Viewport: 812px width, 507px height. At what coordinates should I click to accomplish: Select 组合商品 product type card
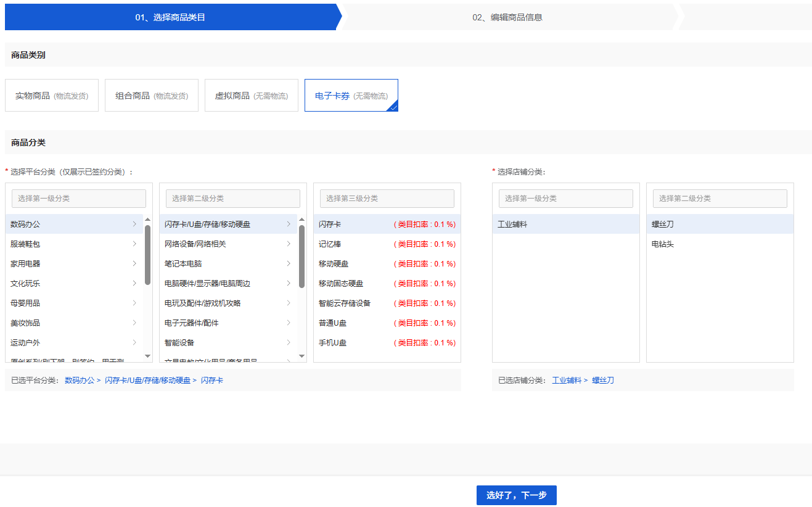tap(152, 96)
